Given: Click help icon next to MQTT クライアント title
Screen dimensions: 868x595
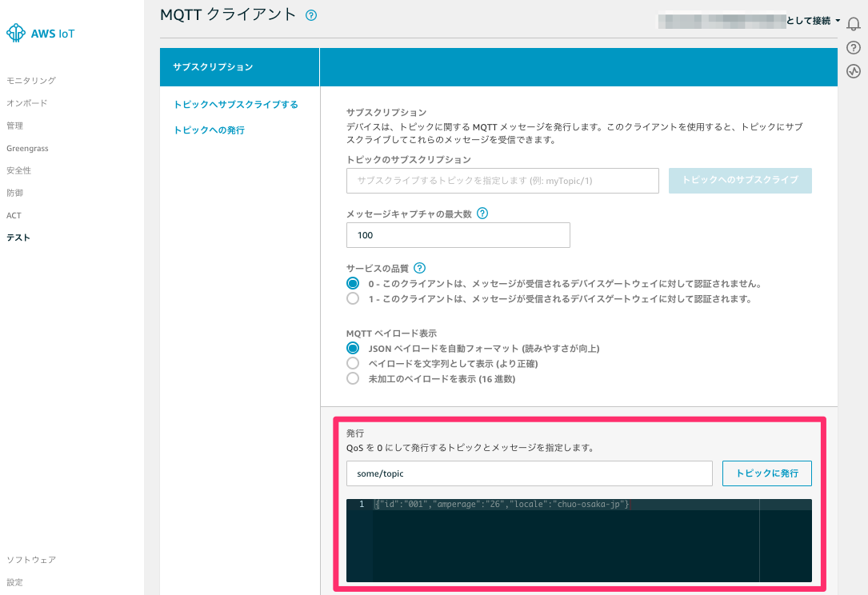Looking at the screenshot, I should tap(310, 14).
